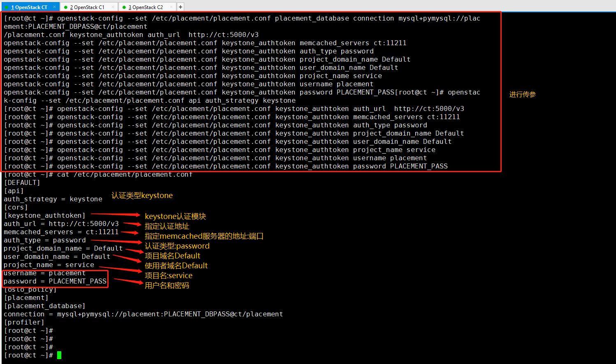Screen dimensions: 616x364
Task: Click the promptless pasted line setting memcached_servers ct:11211
Action: [205, 43]
